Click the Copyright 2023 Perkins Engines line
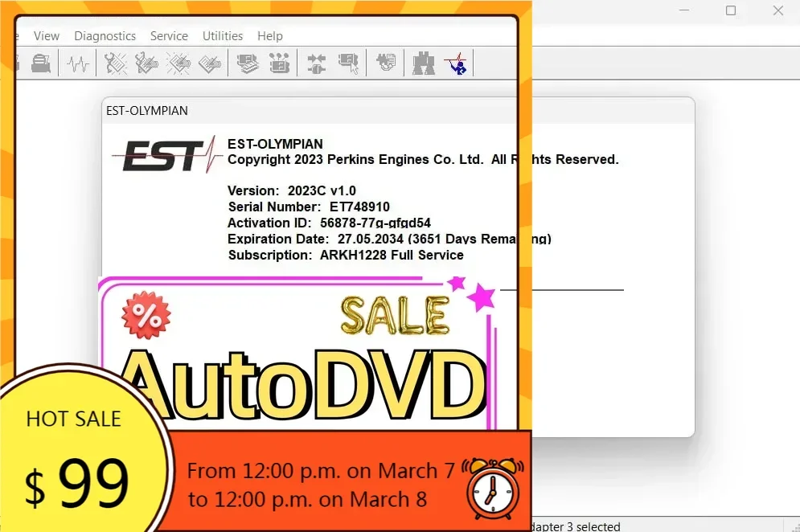 [x=423, y=160]
